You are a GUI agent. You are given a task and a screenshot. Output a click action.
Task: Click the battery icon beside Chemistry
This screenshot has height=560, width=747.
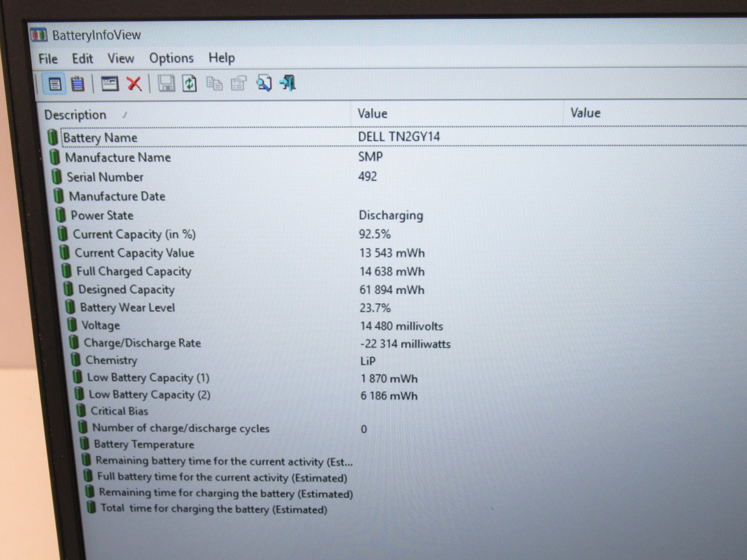76,360
